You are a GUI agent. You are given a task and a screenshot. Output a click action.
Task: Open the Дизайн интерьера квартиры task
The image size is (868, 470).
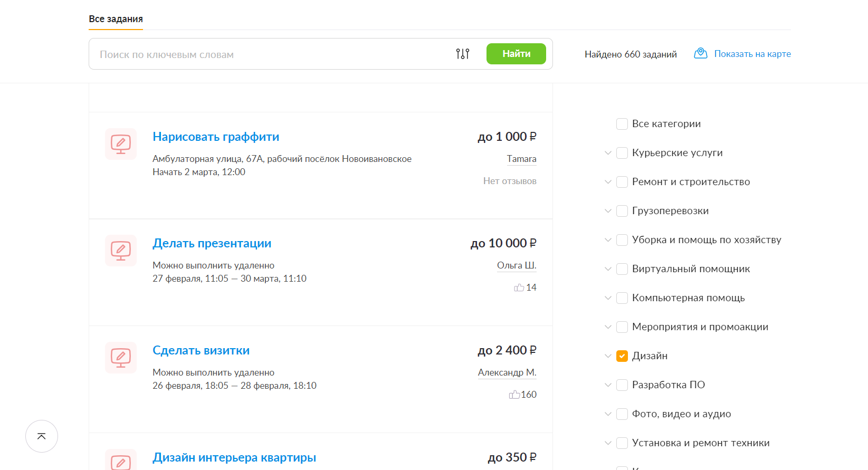click(234, 457)
